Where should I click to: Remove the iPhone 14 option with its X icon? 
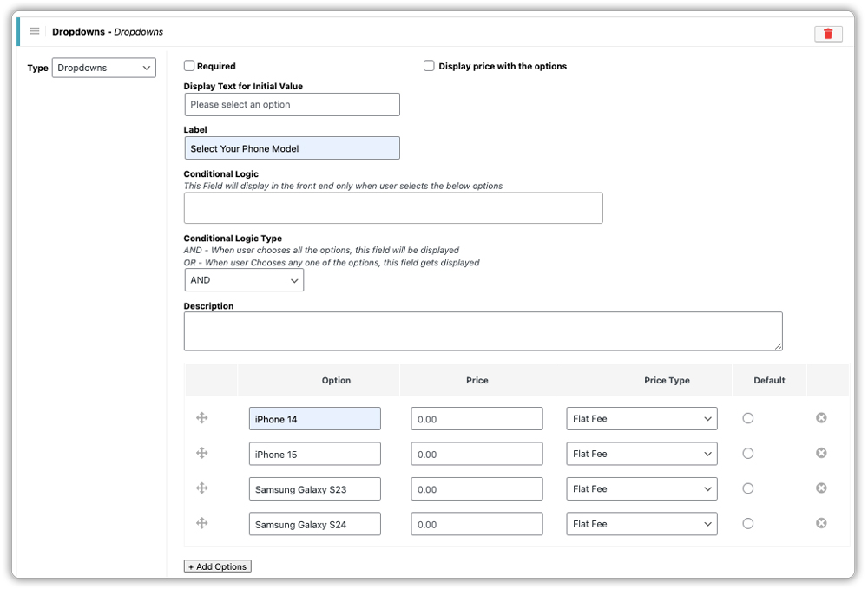coord(820,417)
